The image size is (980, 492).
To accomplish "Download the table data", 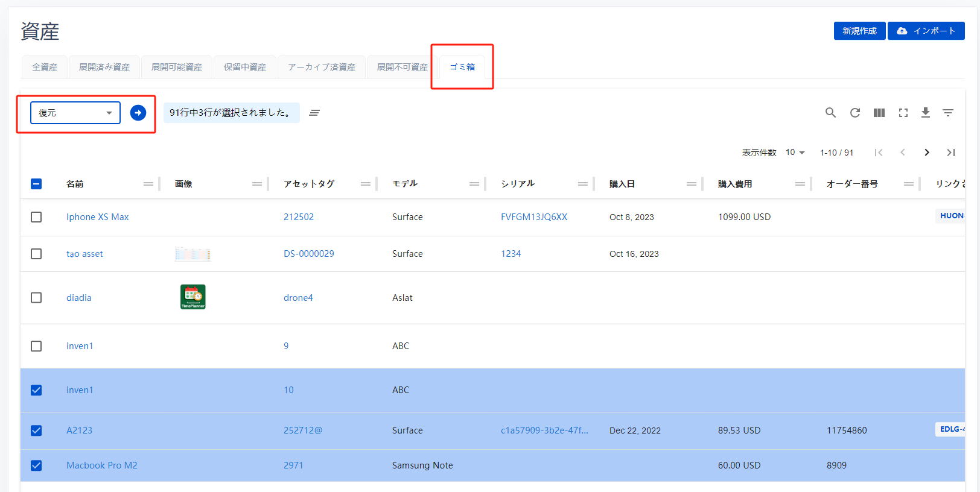I will click(926, 113).
